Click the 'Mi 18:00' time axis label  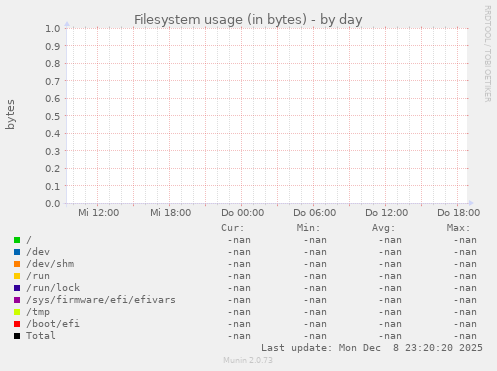pyautogui.click(x=171, y=213)
